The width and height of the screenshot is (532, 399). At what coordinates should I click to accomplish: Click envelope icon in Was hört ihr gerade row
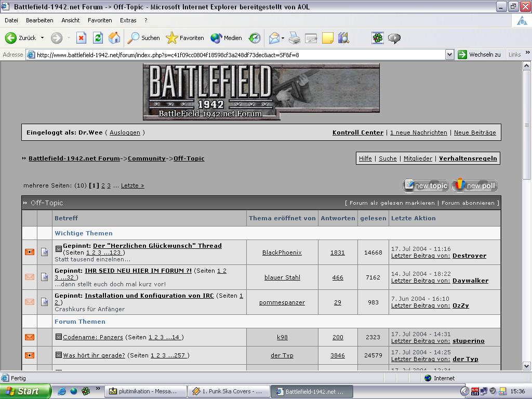30,355
